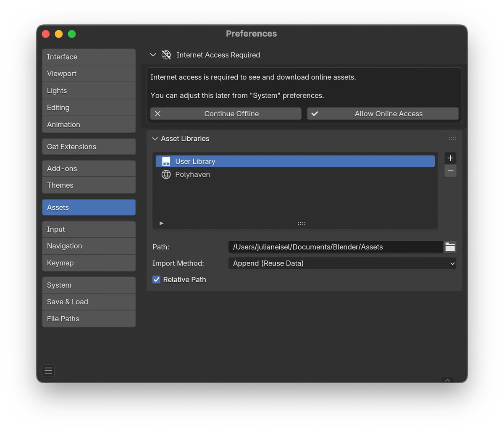Open File Paths preferences
504x431 pixels.
pyautogui.click(x=89, y=319)
